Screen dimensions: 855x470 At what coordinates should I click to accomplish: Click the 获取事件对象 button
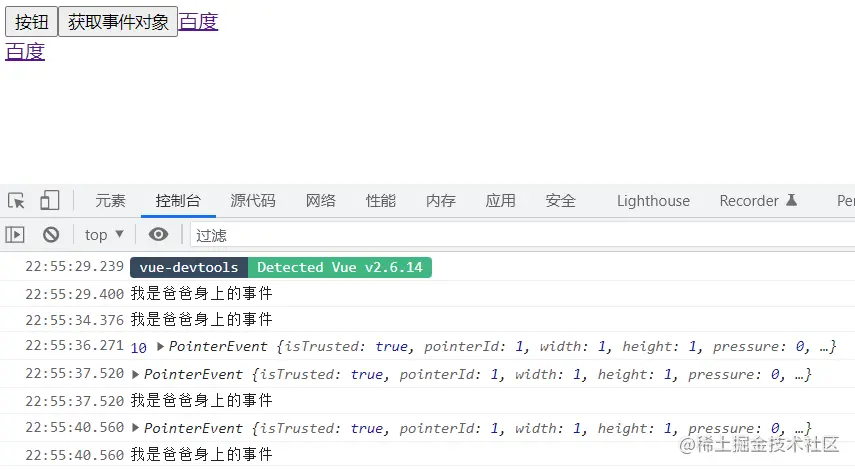118,22
